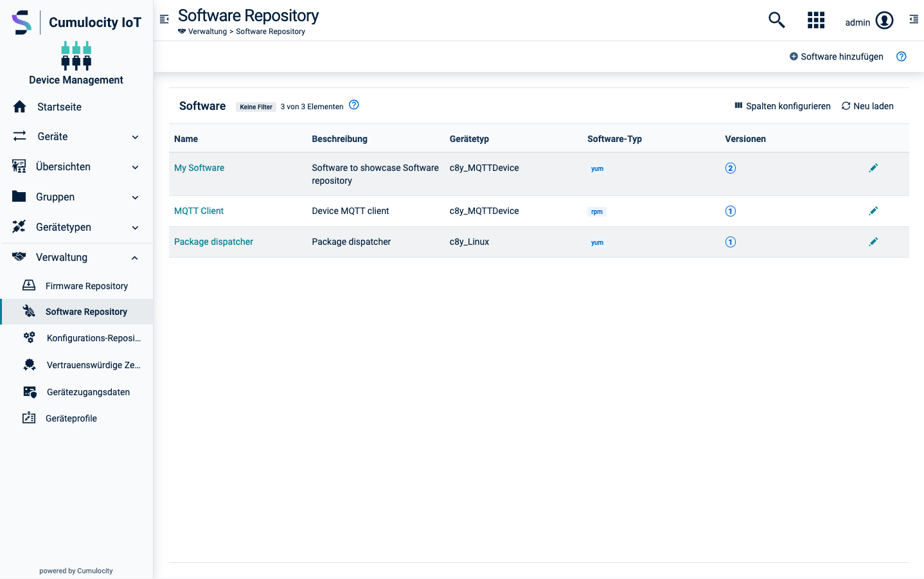Click the Gerätetyp column header
The width and height of the screenshot is (924, 579).
point(469,139)
